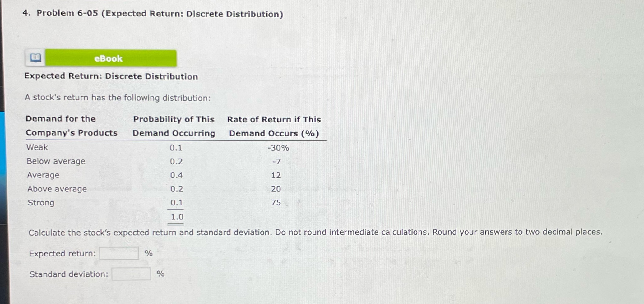Click the 'Below average' row label
Image resolution: width=644 pixels, height=304 pixels.
click(56, 161)
